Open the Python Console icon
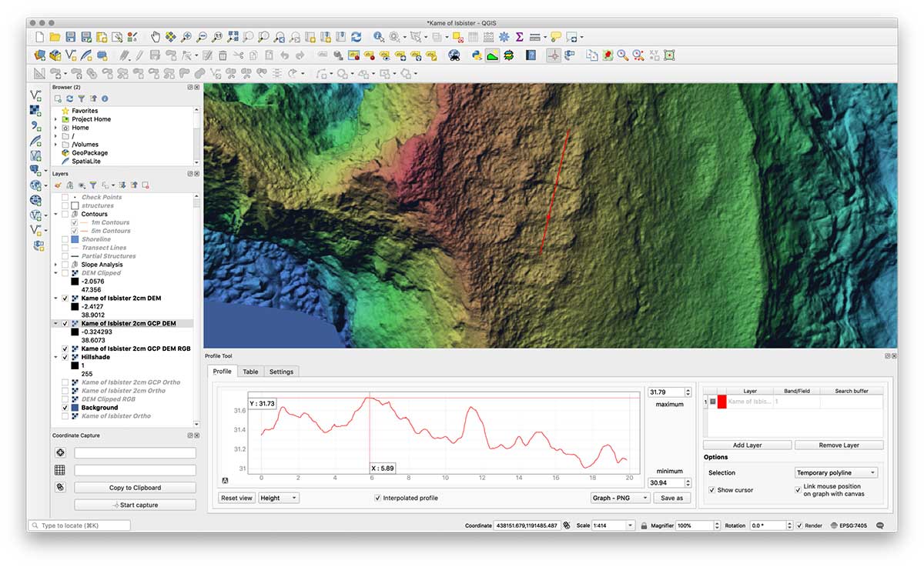The height and width of the screenshot is (567, 924). pos(477,55)
